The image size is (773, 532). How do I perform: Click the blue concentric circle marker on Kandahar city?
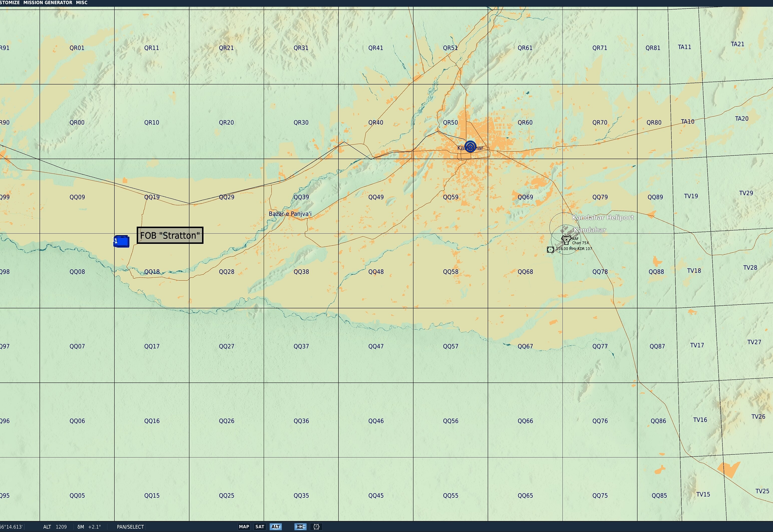coord(470,146)
